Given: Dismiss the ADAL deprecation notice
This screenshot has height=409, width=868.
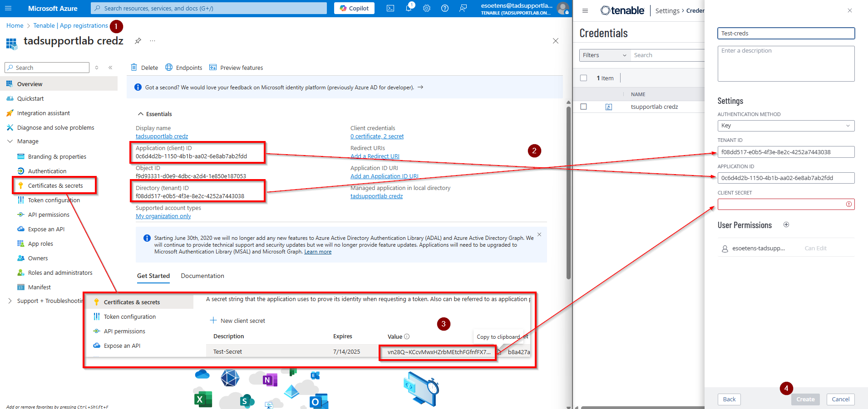Looking at the screenshot, I should pyautogui.click(x=539, y=234).
